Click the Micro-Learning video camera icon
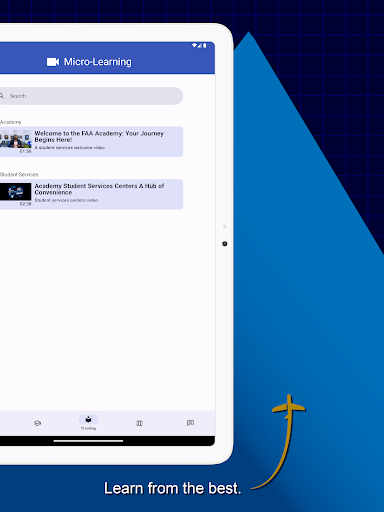Image resolution: width=384 pixels, height=512 pixels. pos(53,62)
